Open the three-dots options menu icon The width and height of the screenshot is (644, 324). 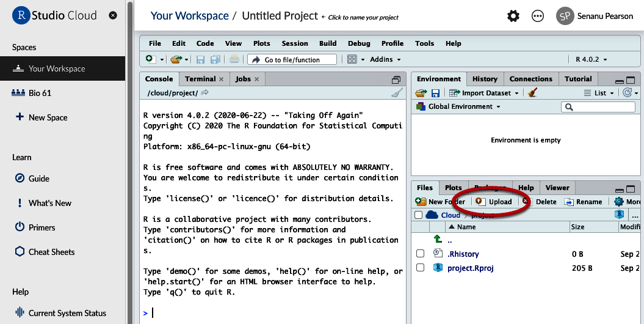(x=538, y=16)
